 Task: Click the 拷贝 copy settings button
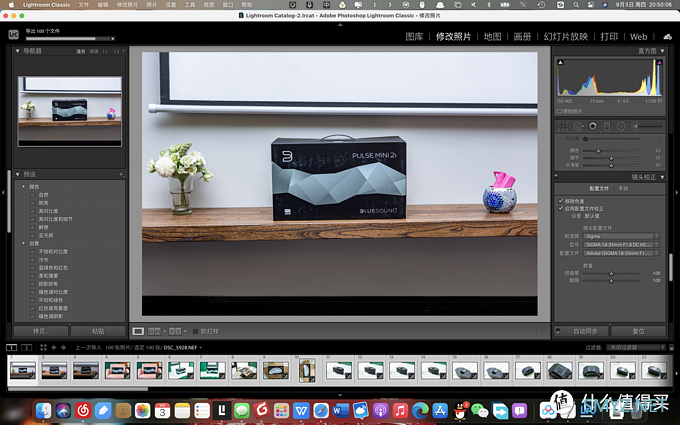coord(41,331)
